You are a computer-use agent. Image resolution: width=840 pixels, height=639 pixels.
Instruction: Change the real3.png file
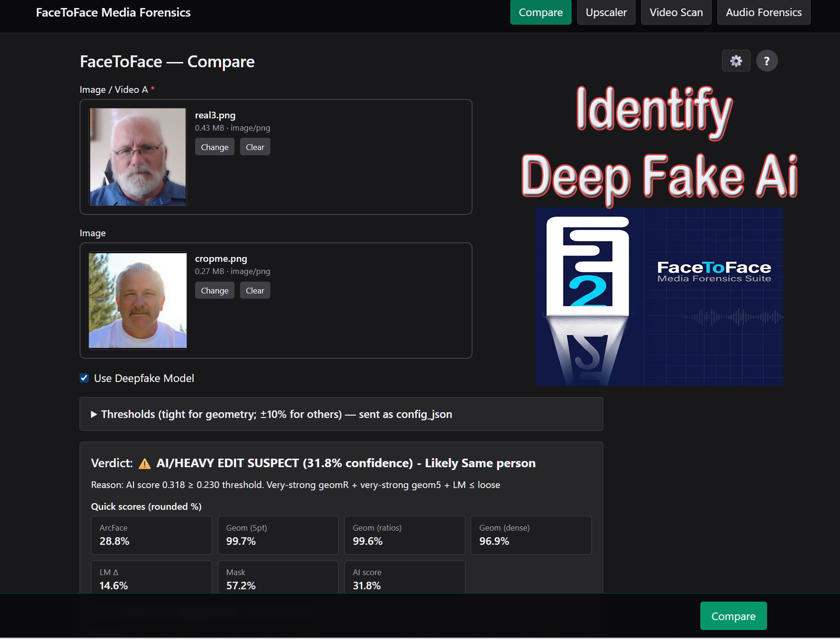click(214, 147)
